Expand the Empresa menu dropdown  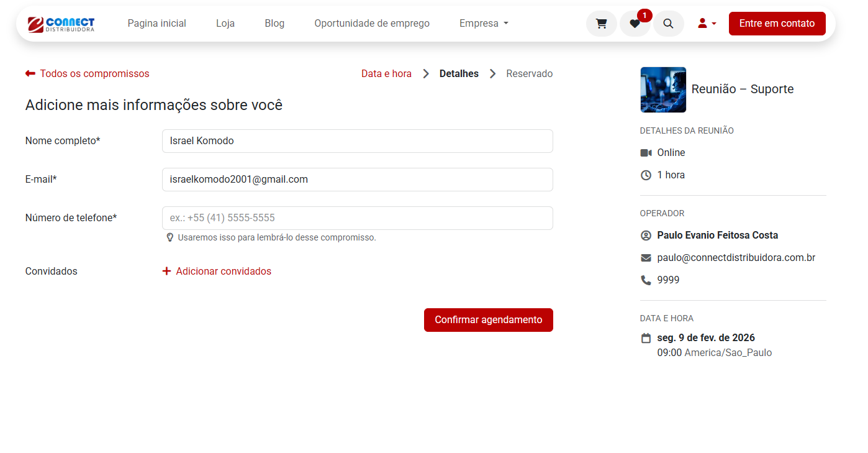point(484,24)
